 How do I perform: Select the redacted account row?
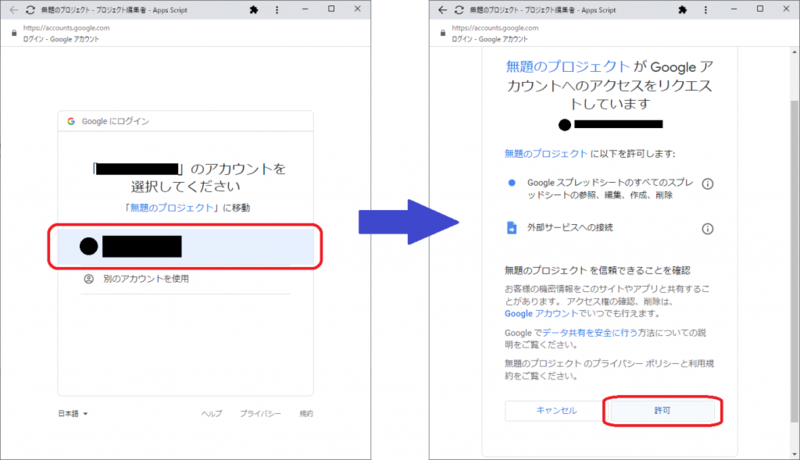pyautogui.click(x=185, y=246)
